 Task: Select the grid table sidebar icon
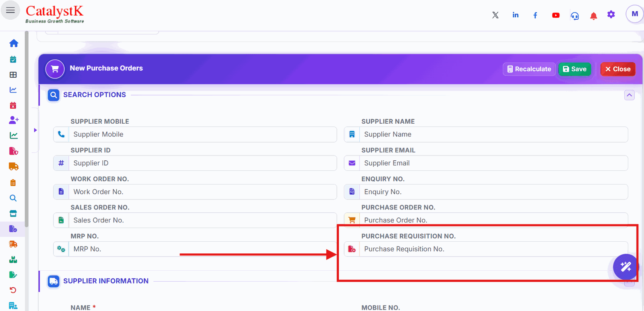pos(13,75)
